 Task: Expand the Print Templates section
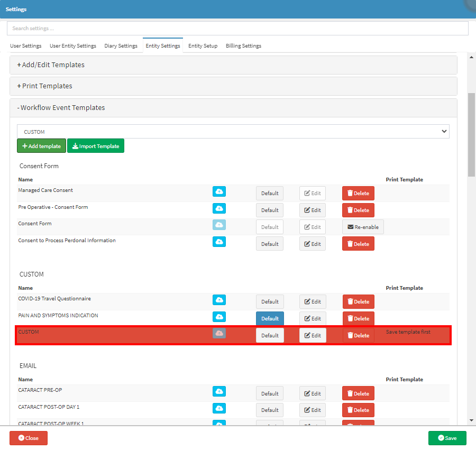pos(45,86)
